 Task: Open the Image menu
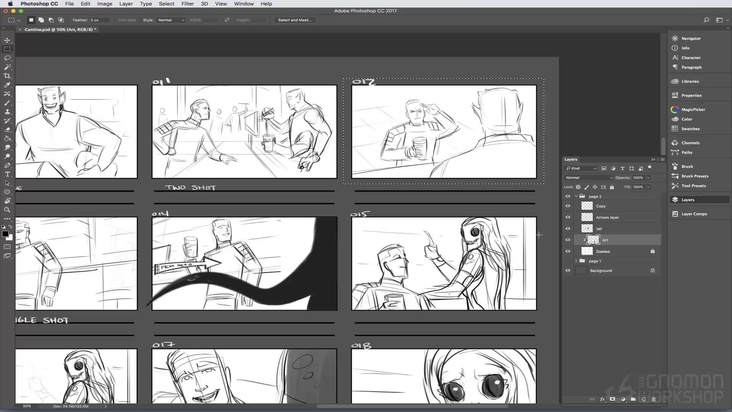click(105, 4)
